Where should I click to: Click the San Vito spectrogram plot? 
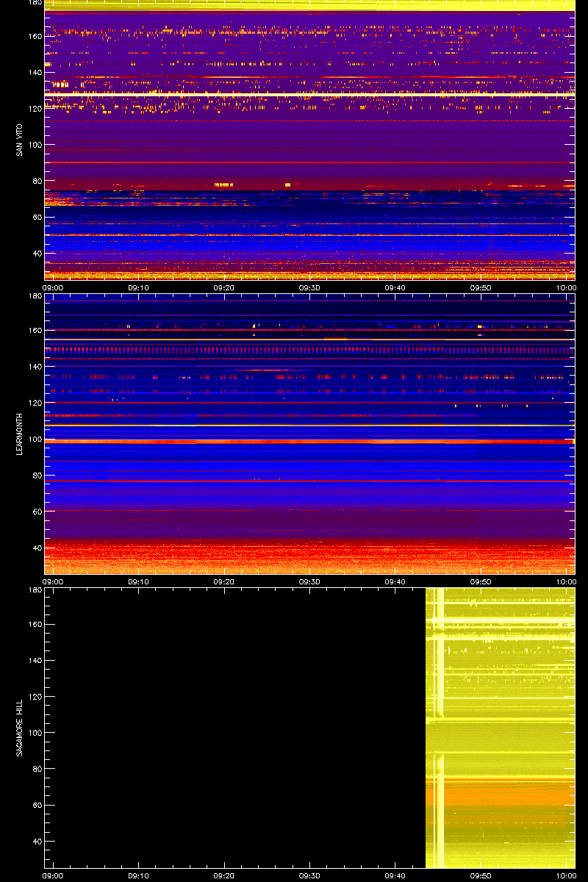309,140
